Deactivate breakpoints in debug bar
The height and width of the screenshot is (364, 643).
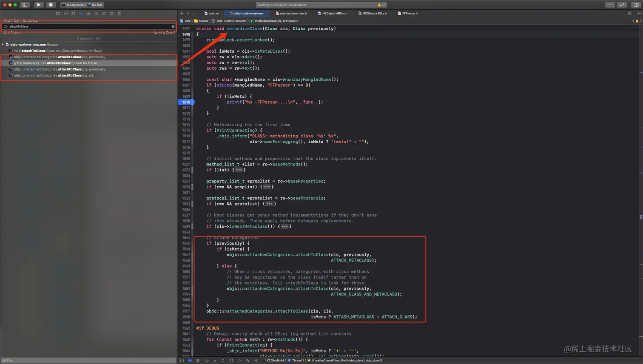(x=190, y=361)
